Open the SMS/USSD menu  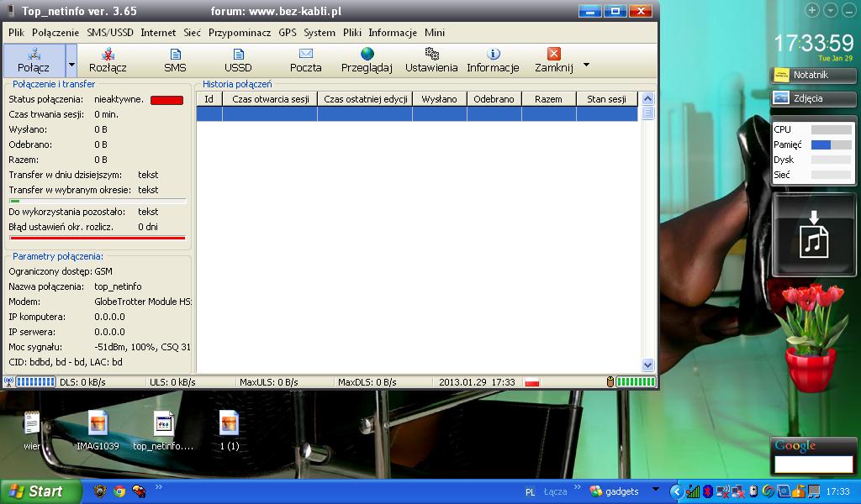[110, 33]
